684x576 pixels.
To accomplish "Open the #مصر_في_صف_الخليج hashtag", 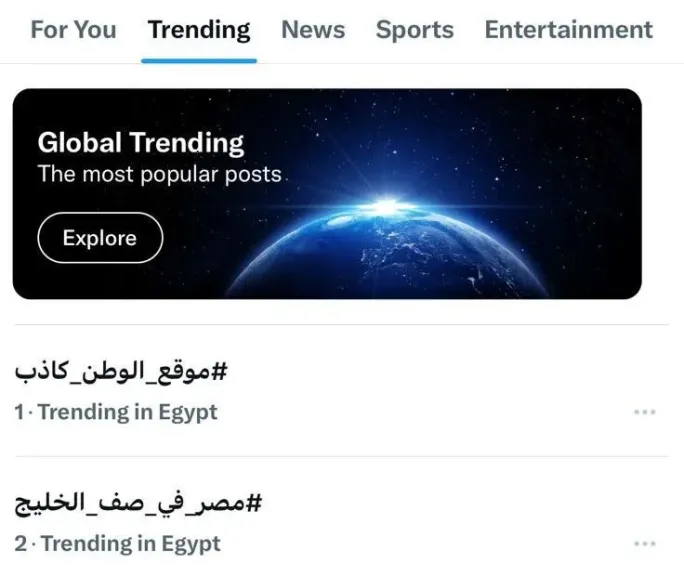I will click(x=137, y=503).
